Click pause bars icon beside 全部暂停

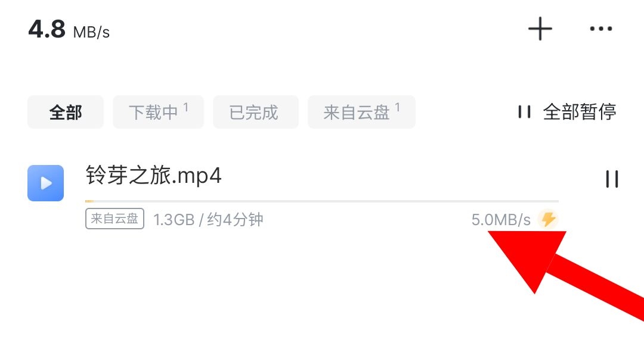coord(525,111)
